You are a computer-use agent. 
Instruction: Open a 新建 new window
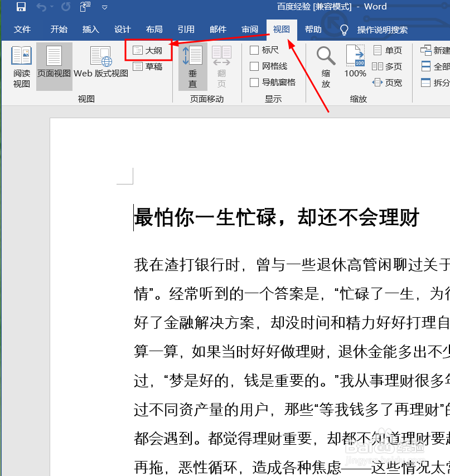tap(435, 50)
